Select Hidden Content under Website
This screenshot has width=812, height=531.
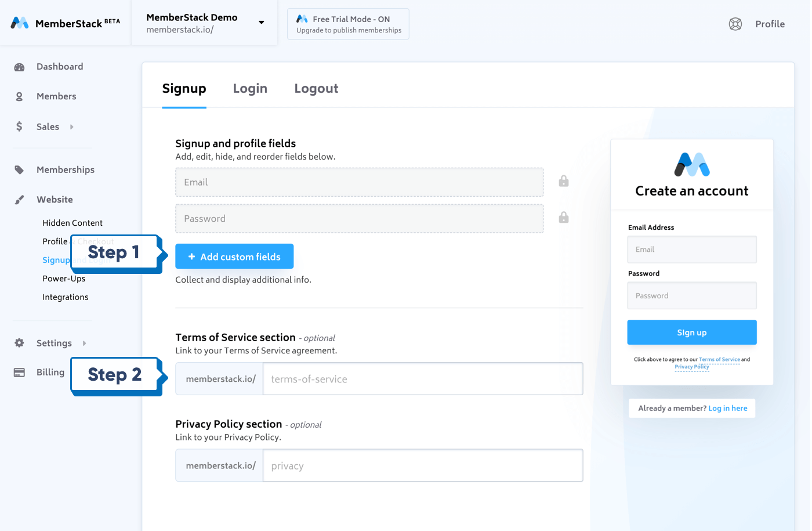(72, 223)
